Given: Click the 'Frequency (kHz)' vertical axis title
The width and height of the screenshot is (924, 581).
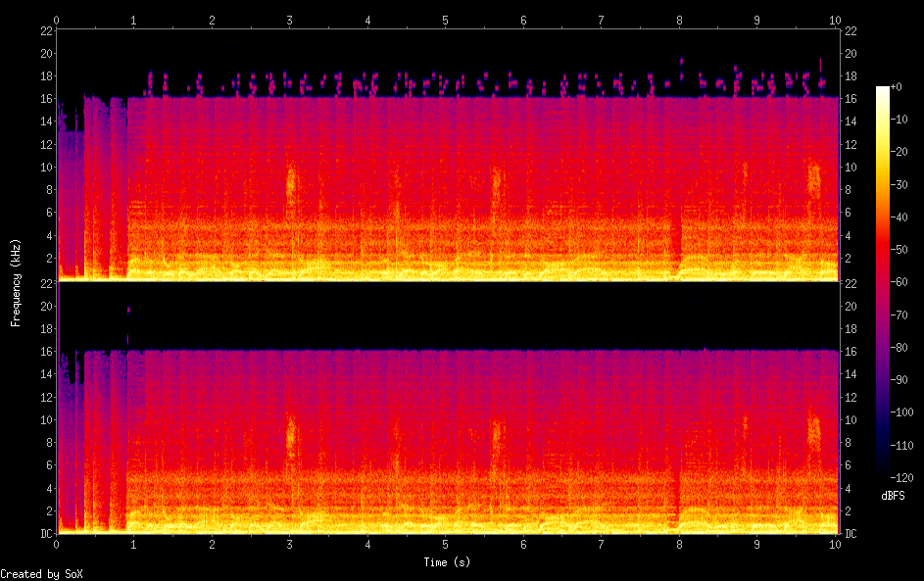Looking at the screenshot, I should 16,283.
